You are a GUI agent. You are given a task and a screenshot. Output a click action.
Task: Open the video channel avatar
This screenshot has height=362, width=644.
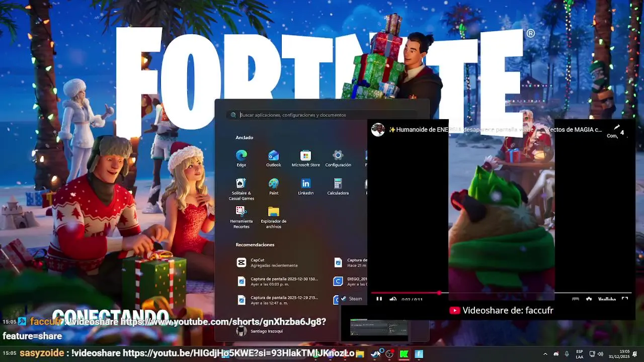(378, 130)
